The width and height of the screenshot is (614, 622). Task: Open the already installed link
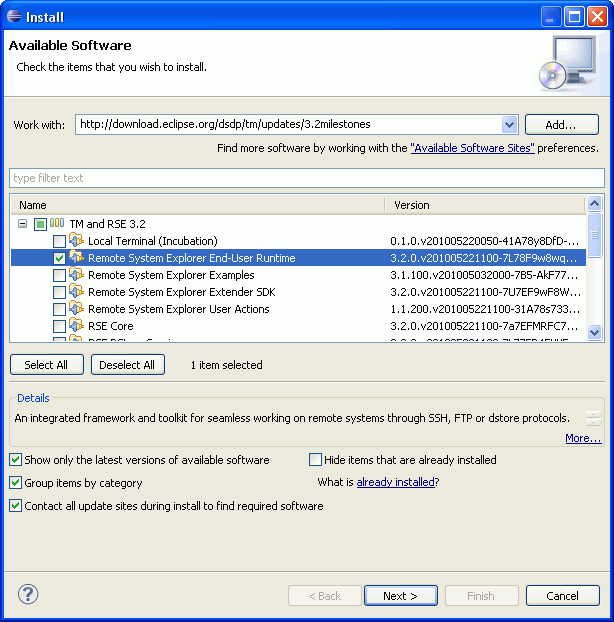[x=395, y=482]
